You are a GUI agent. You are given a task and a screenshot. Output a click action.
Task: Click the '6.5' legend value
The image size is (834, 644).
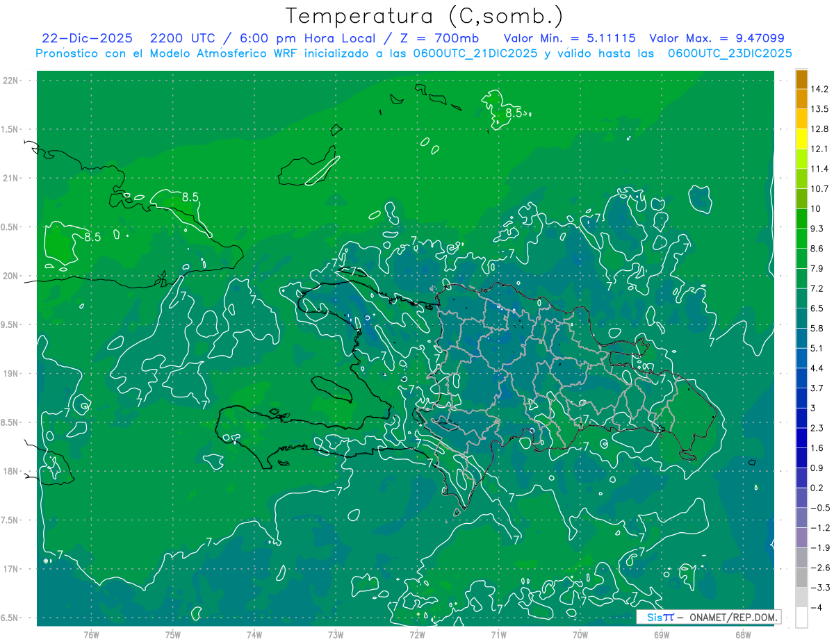[x=817, y=308]
